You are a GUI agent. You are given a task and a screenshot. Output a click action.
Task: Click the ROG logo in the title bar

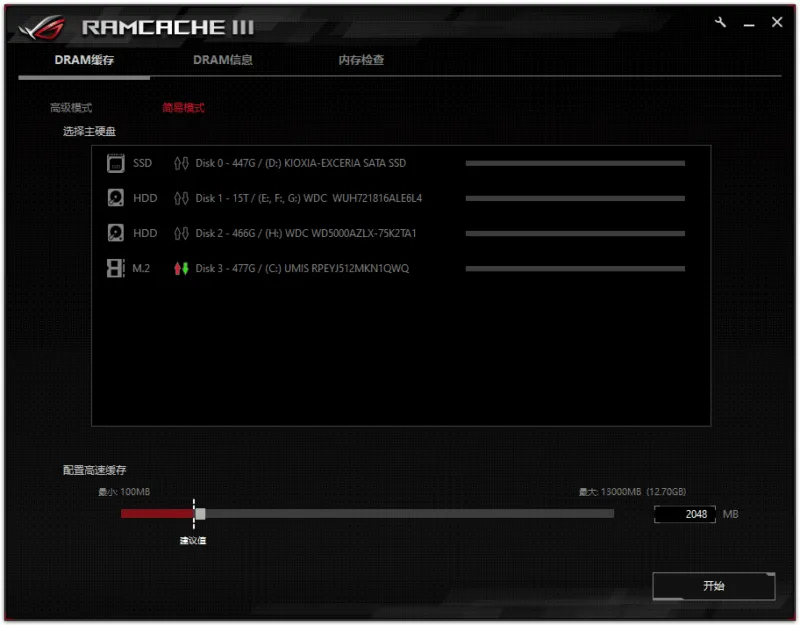(x=42, y=27)
